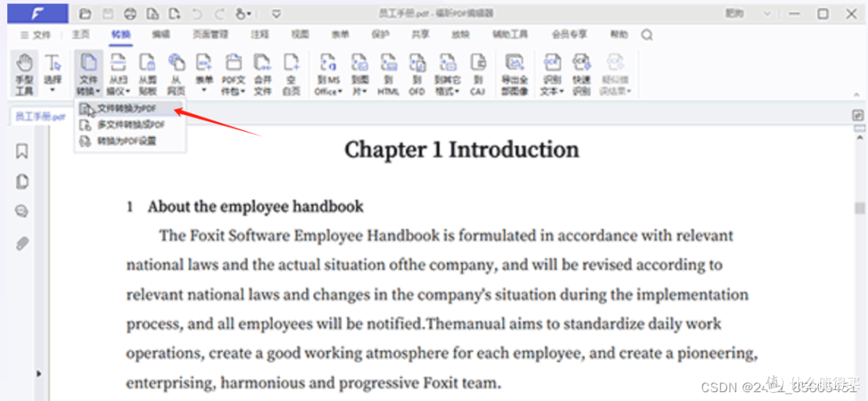Open the touch mode dropdown in title bar
This screenshot has width=868, height=401.
[244, 14]
